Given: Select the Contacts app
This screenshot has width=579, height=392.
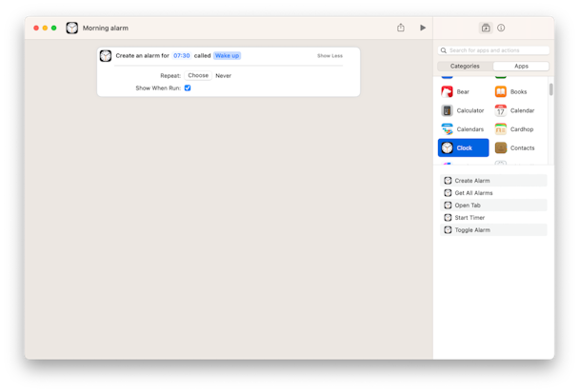Looking at the screenshot, I should coord(515,148).
